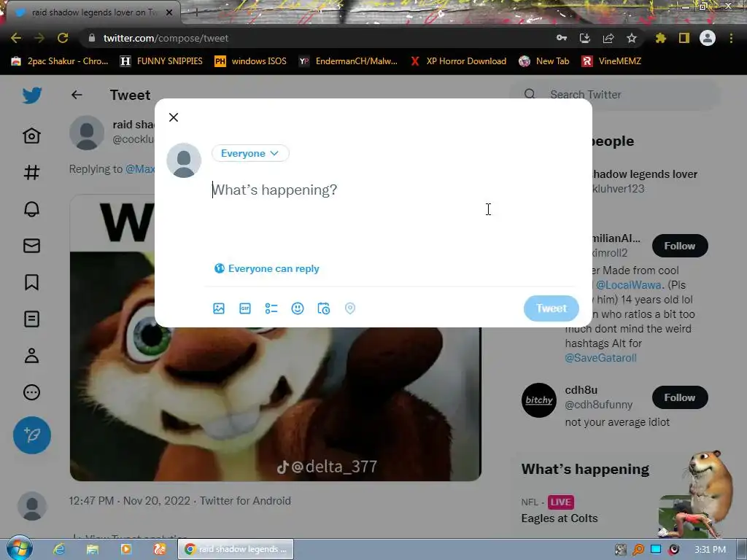The width and height of the screenshot is (747, 560).
Task: Go to Home in the sidebar
Action: [32, 136]
